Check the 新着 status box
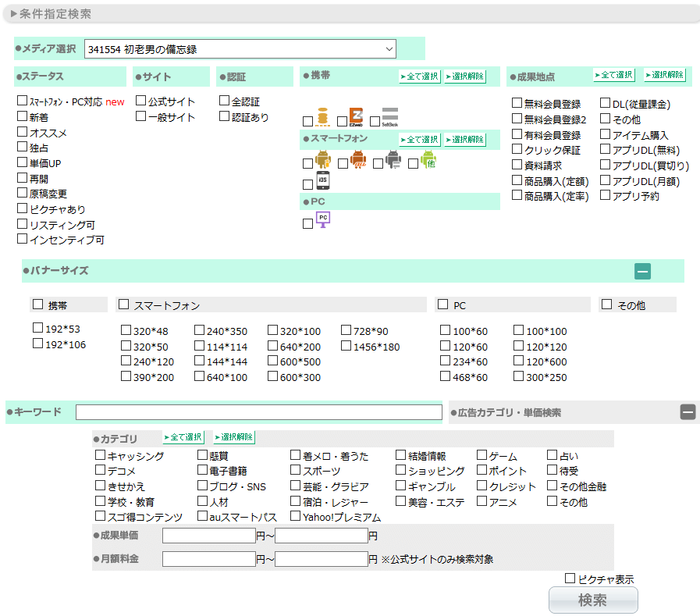Screen dimensions: 700x616 click(22, 116)
